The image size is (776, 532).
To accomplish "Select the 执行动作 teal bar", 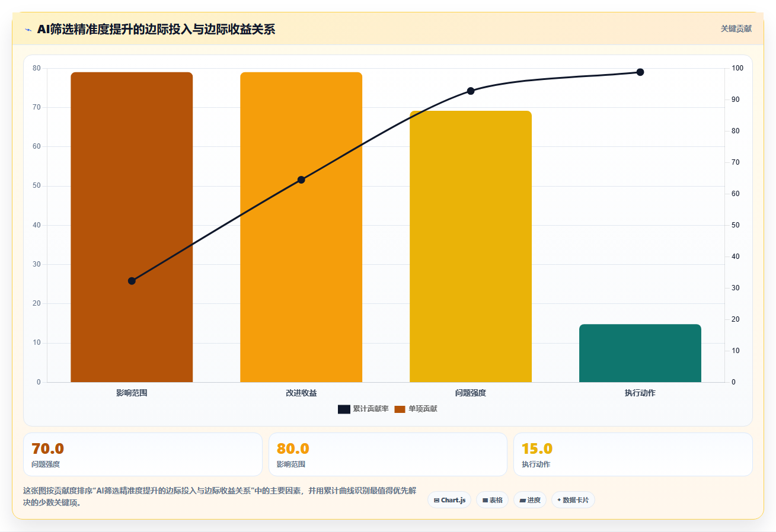I will click(x=640, y=353).
